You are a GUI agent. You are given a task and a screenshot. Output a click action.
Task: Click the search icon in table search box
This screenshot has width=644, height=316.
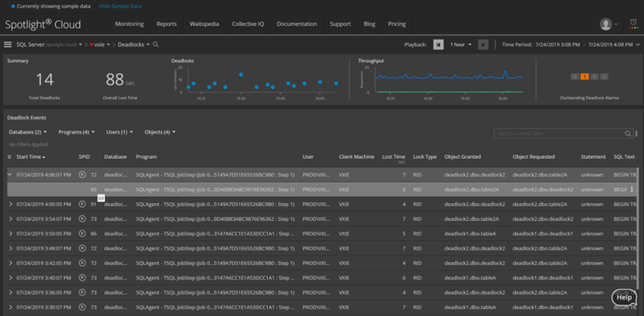pos(628,133)
